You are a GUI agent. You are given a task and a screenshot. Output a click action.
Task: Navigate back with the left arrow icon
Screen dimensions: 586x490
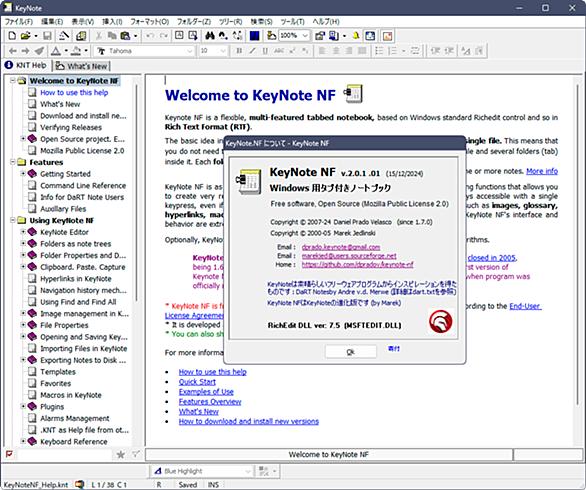(12, 50)
